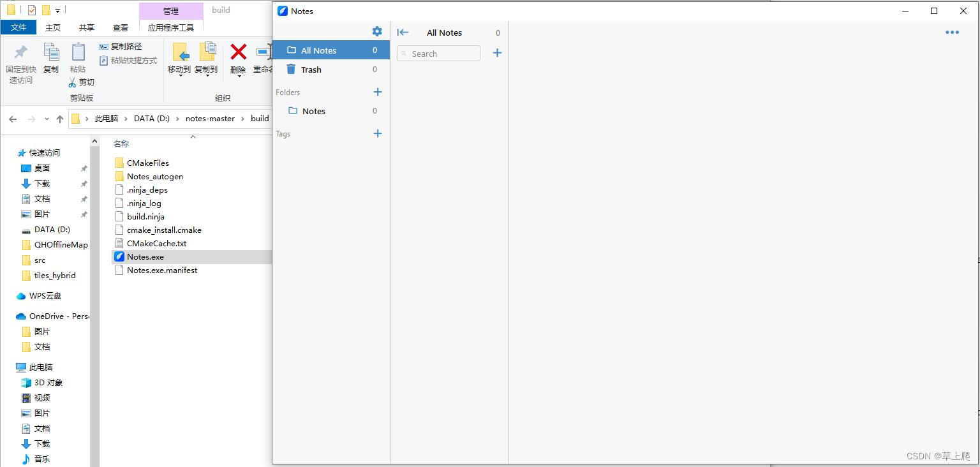
Task: Open Music (音乐) under This PC
Action: [x=36, y=459]
